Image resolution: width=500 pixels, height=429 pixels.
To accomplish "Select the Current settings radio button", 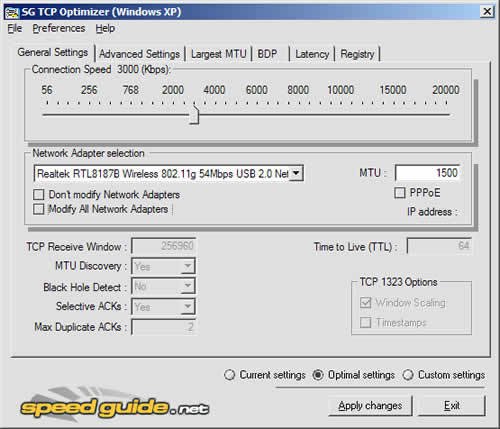I will click(x=229, y=375).
